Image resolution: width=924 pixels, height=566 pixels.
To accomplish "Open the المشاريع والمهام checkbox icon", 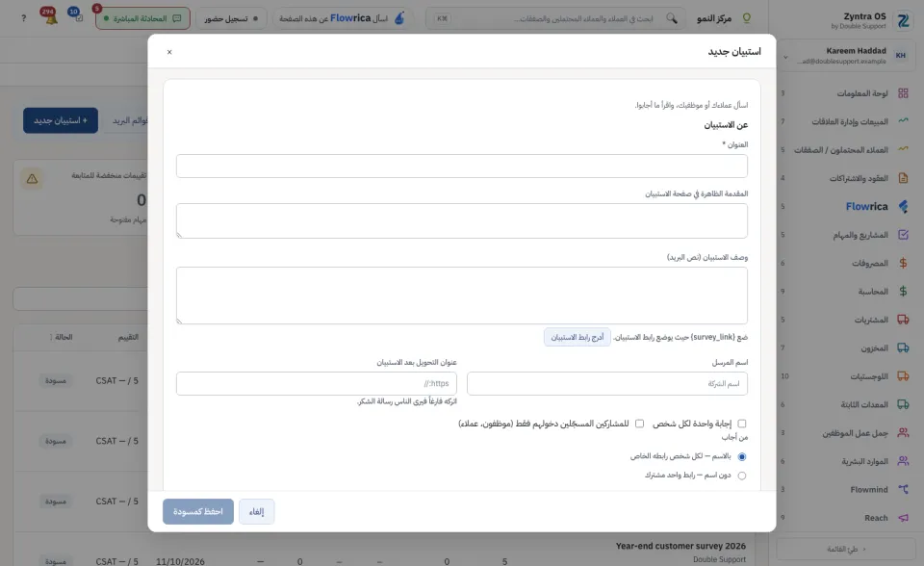I will click(x=903, y=235).
